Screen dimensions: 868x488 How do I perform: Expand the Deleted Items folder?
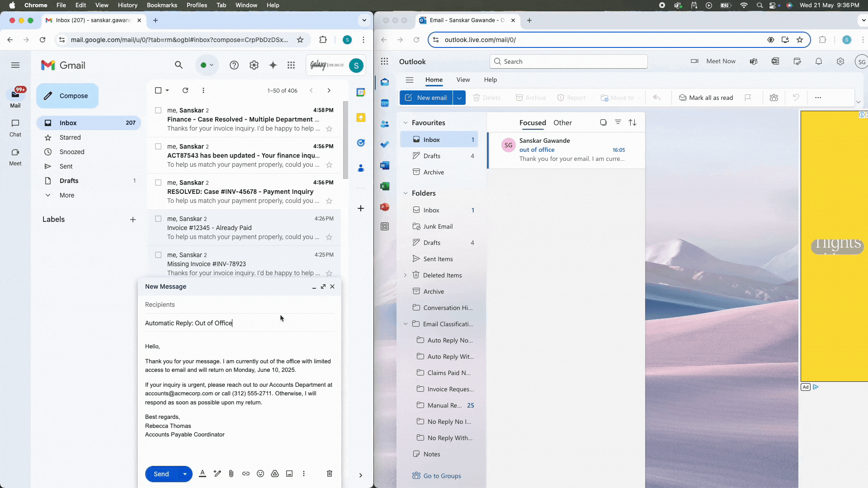point(406,275)
